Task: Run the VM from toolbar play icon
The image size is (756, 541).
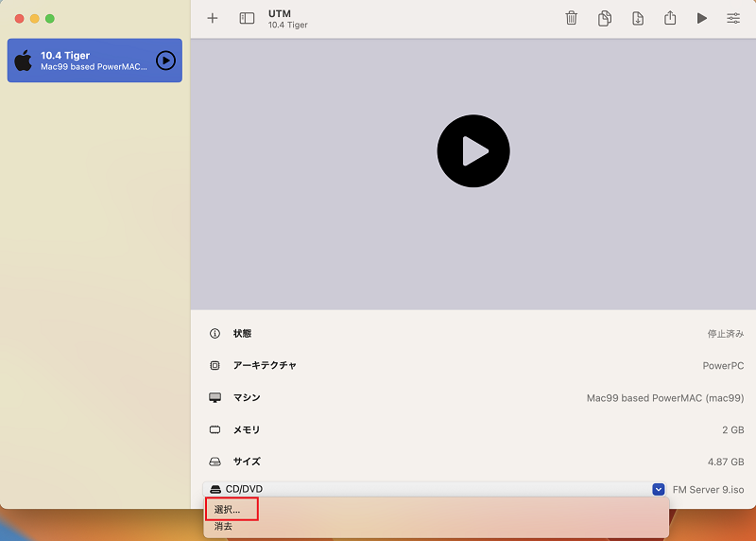Action: click(x=702, y=18)
